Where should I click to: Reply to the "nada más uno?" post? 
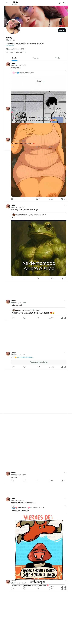pos(12,318)
